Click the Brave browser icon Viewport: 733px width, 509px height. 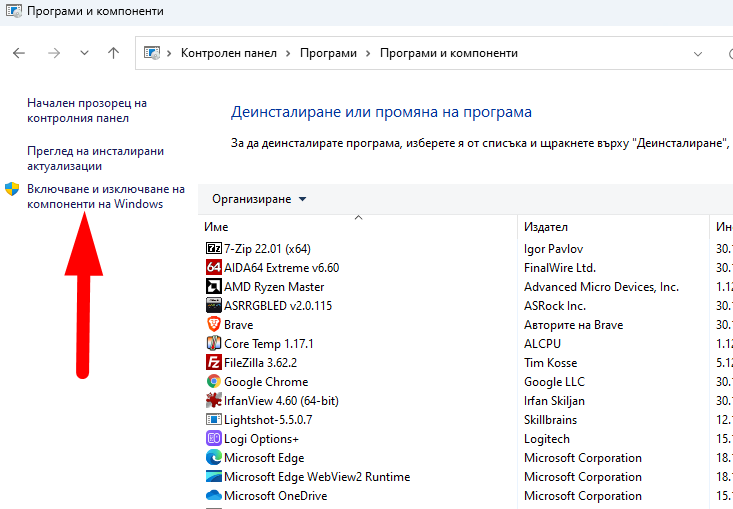(x=214, y=324)
